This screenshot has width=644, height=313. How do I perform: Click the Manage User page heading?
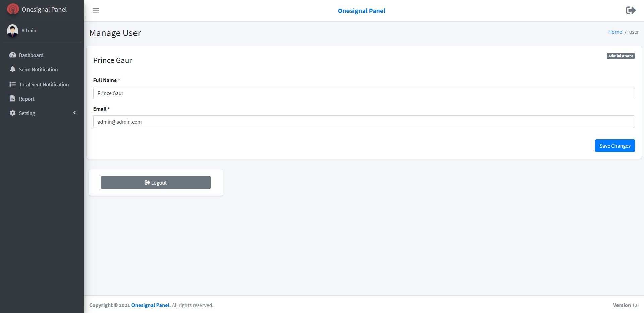115,33
